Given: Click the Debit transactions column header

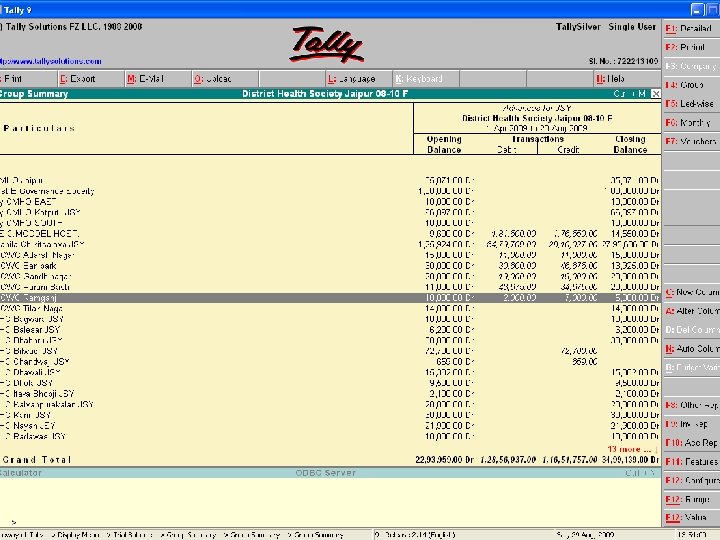Looking at the screenshot, I should (507, 150).
